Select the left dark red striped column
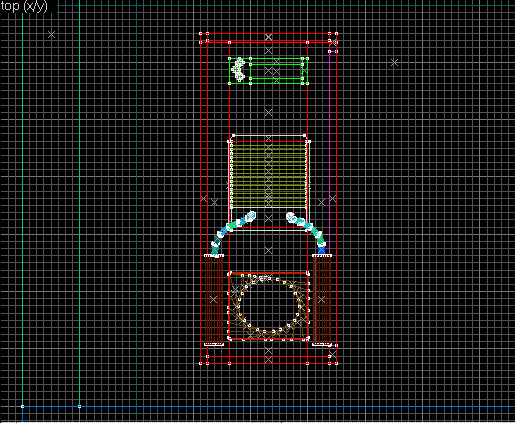The image size is (515, 423). click(214, 300)
